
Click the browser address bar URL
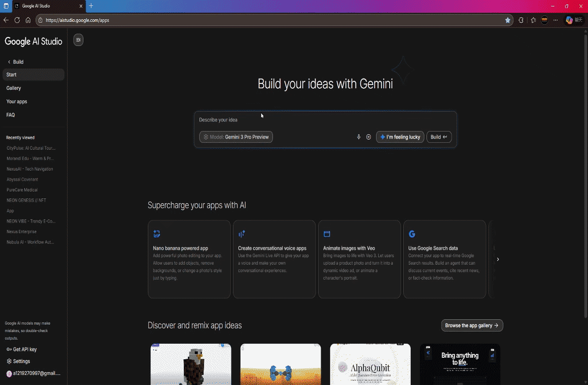point(78,20)
